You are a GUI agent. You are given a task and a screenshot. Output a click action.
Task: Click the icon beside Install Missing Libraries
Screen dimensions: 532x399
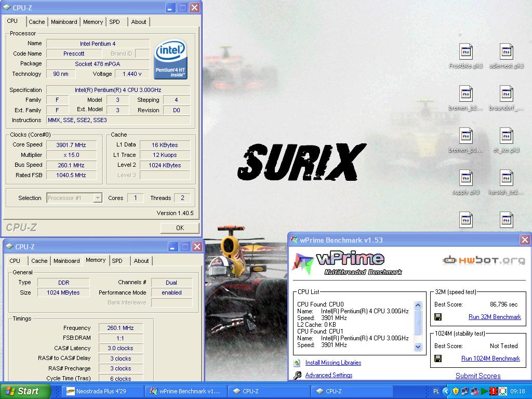point(297,363)
